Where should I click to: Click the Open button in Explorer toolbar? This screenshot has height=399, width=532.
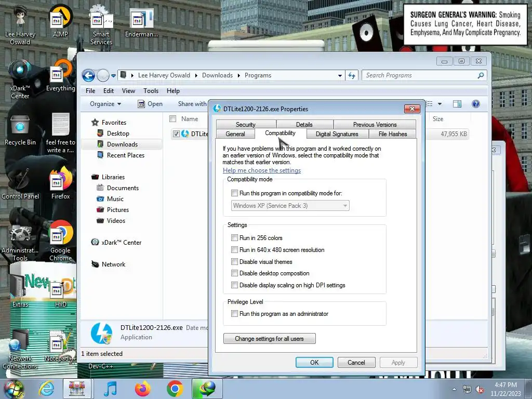pos(150,104)
